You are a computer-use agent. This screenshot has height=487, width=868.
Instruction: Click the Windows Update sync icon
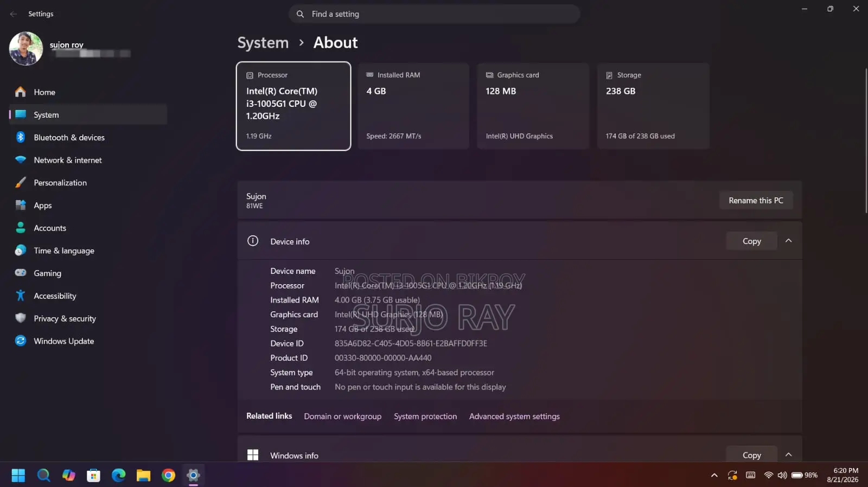point(21,341)
